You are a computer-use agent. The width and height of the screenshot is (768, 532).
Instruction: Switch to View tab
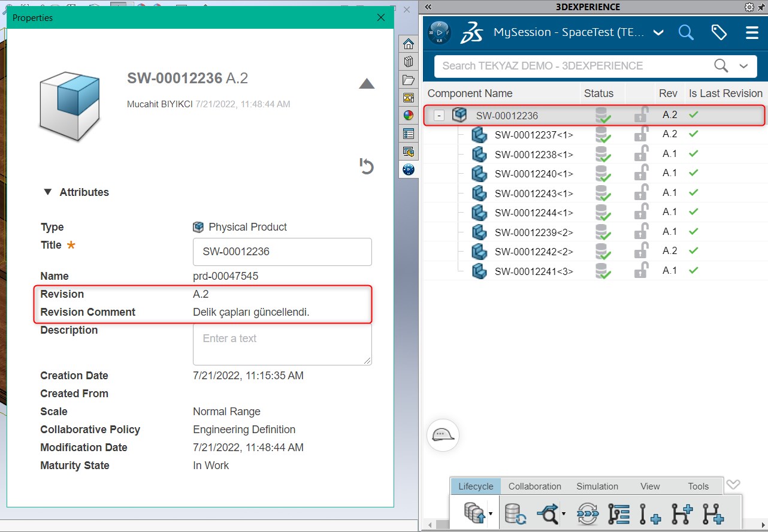pyautogui.click(x=650, y=486)
